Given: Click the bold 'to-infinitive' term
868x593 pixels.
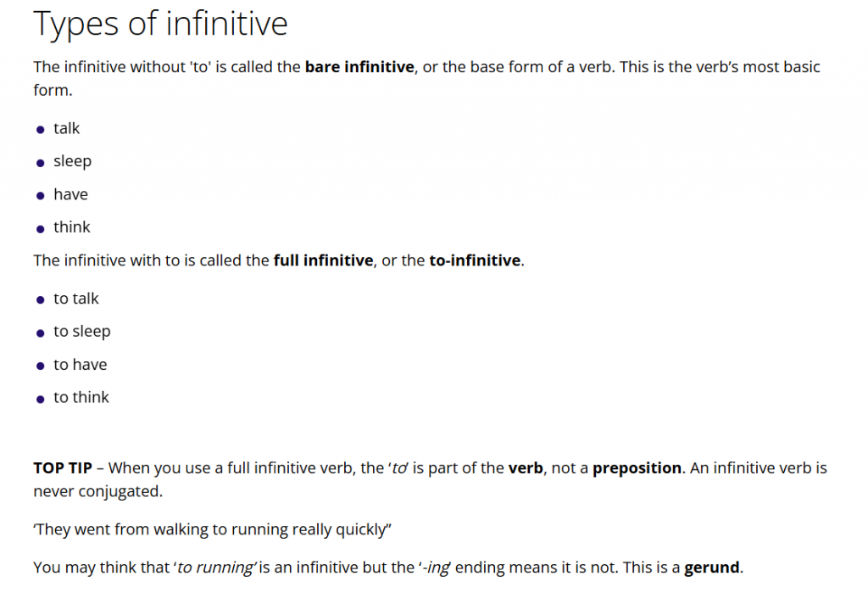Looking at the screenshot, I should tap(475, 260).
